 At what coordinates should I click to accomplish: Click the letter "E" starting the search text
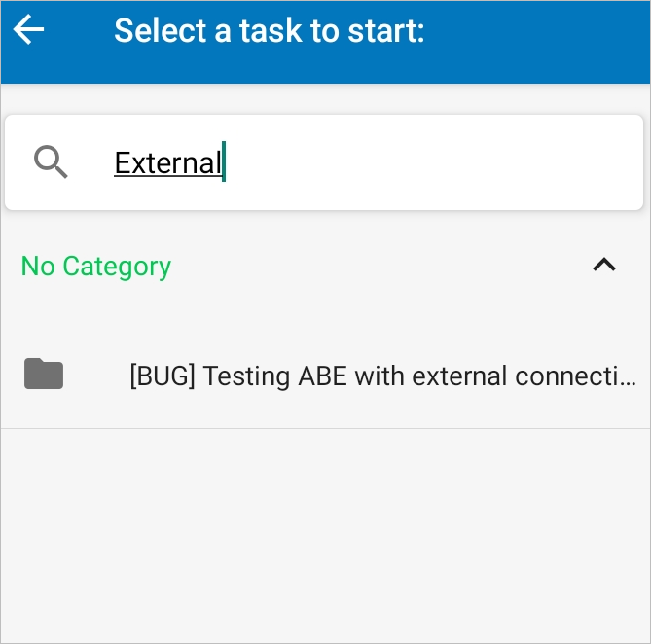(122, 162)
